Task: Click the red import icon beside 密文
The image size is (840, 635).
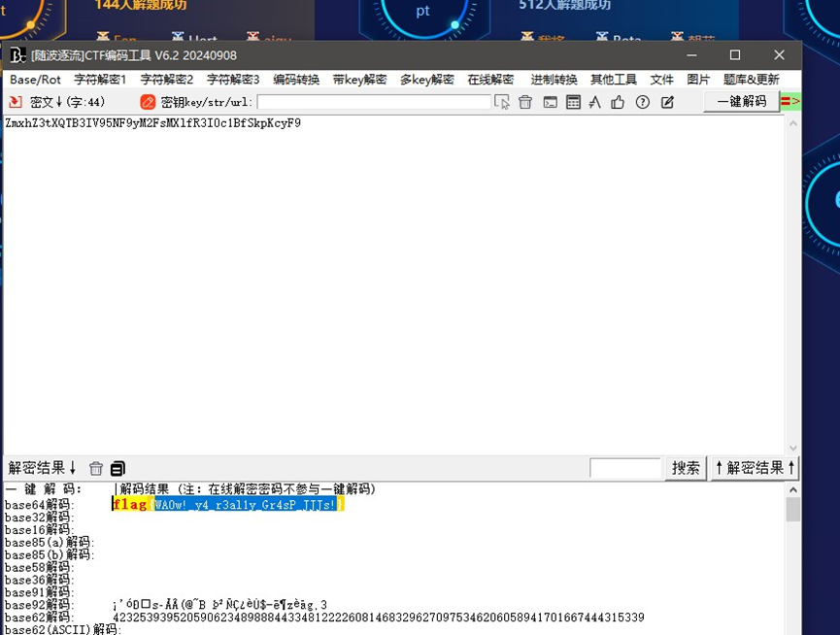Action: (16, 102)
